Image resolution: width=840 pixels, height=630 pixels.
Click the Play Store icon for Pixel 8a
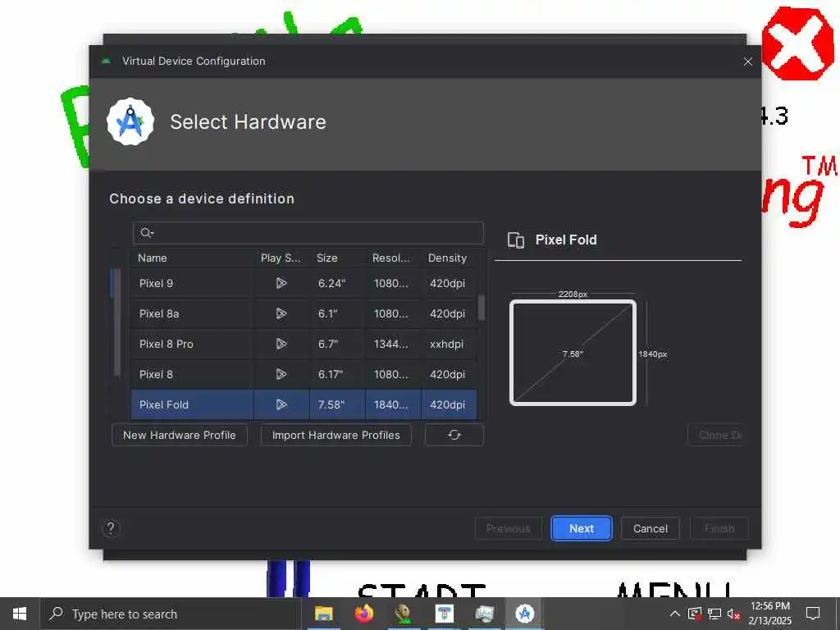[281, 313]
